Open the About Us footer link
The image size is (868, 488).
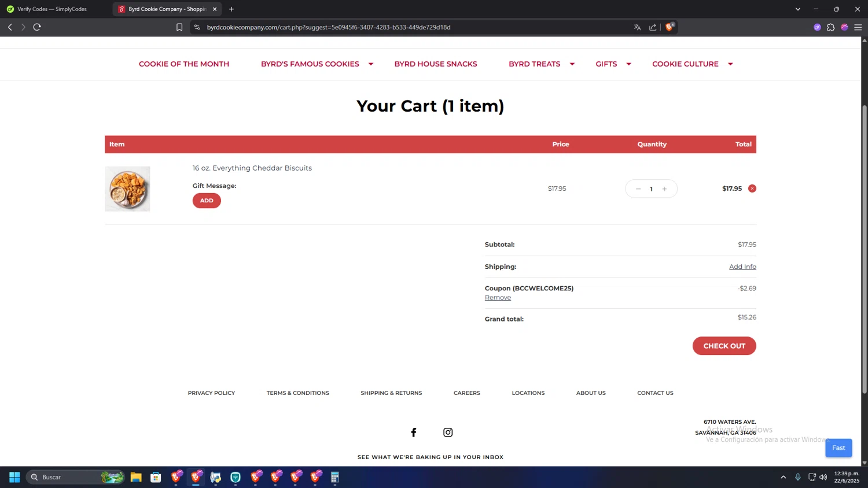[x=591, y=393]
